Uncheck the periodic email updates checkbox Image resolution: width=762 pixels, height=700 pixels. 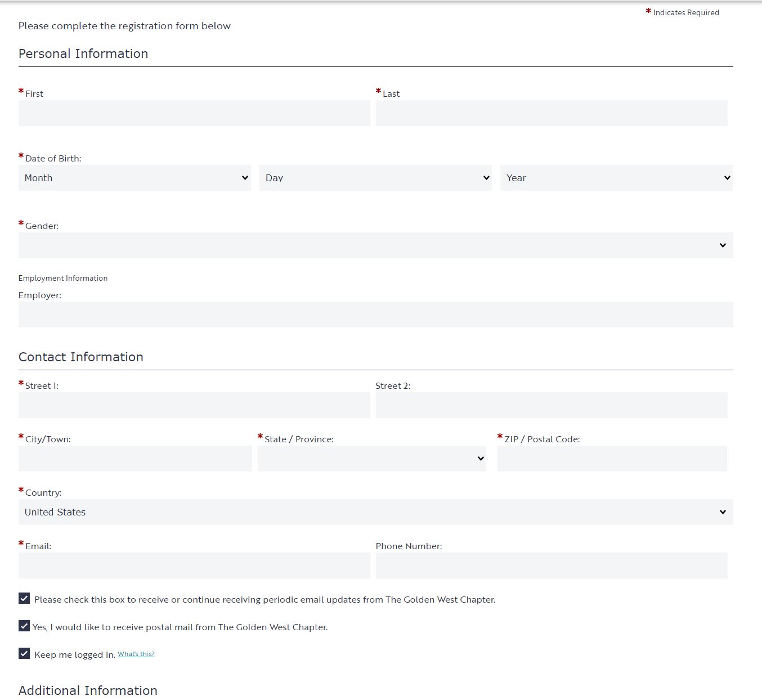[24, 598]
